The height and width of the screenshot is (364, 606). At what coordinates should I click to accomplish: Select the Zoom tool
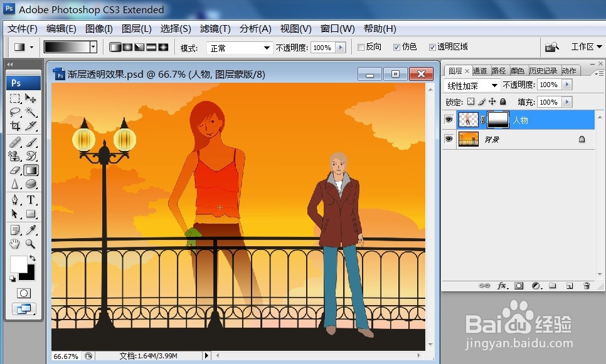[x=31, y=244]
